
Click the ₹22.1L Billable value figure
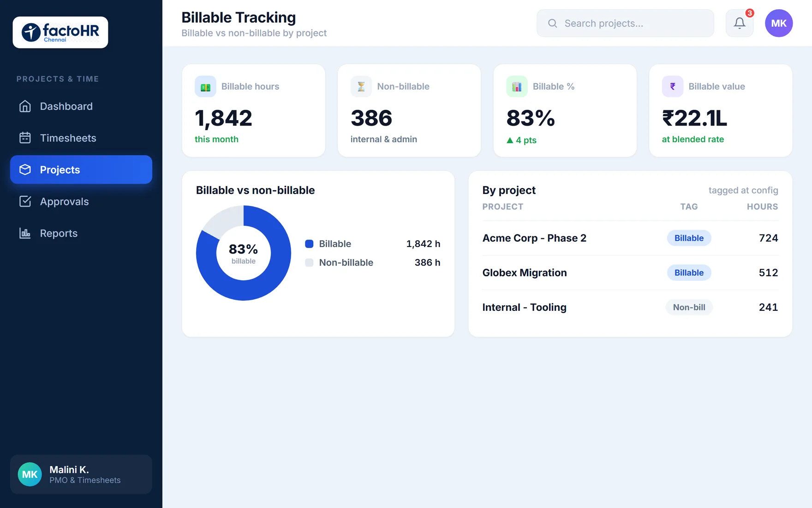[x=694, y=118]
